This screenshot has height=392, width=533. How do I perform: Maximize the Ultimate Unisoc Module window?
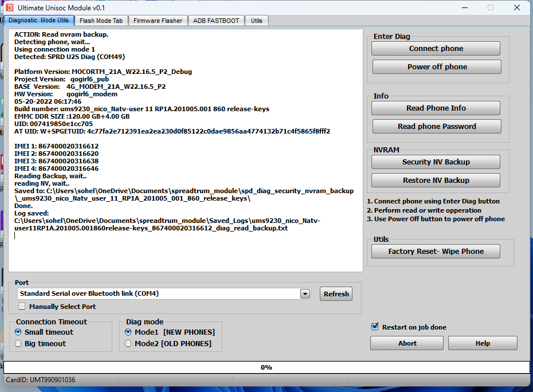pos(491,7)
